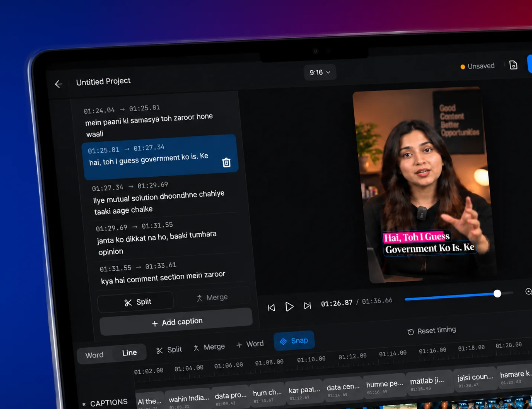This screenshot has width=532, height=409.
Task: Click the Unsaved status indicator
Action: point(477,66)
